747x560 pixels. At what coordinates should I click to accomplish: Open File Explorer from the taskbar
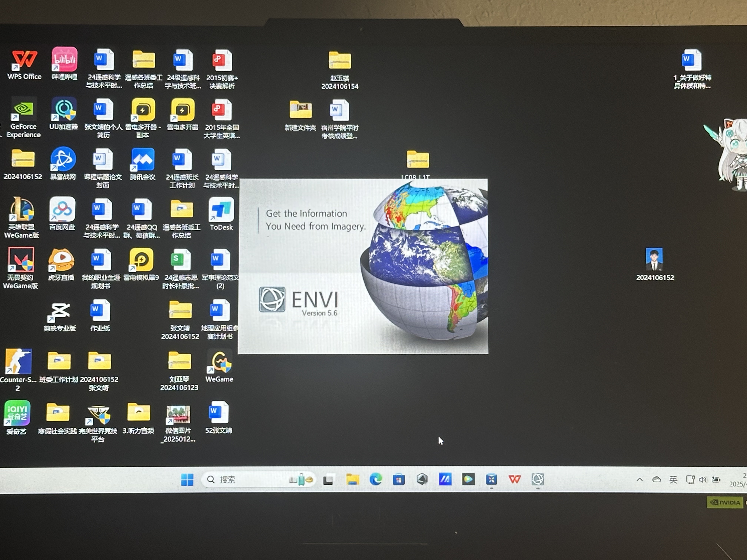coord(353,479)
